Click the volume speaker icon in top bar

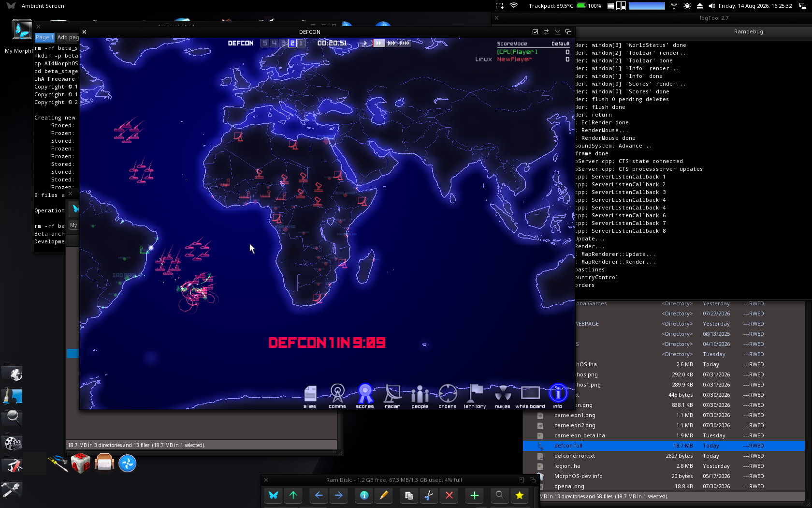click(711, 6)
